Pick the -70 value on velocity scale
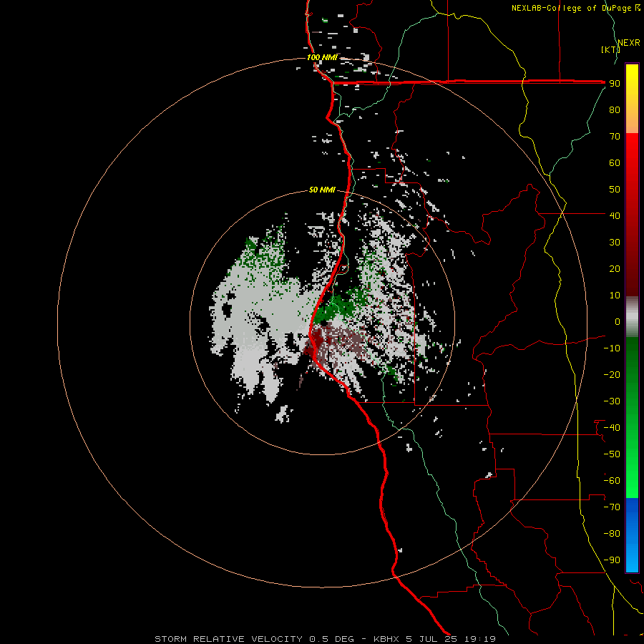This screenshot has width=644, height=644. (612, 507)
